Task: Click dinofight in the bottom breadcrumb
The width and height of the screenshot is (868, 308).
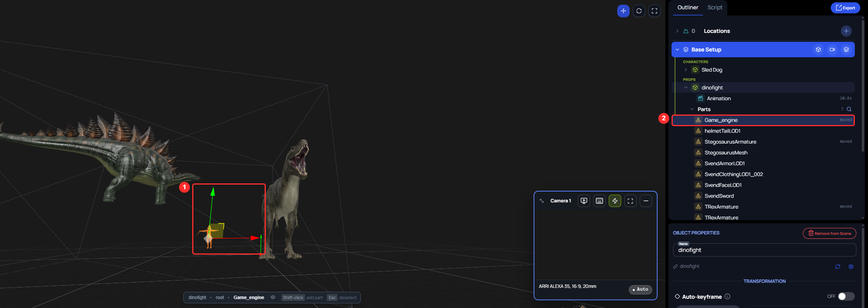Action: (197, 298)
